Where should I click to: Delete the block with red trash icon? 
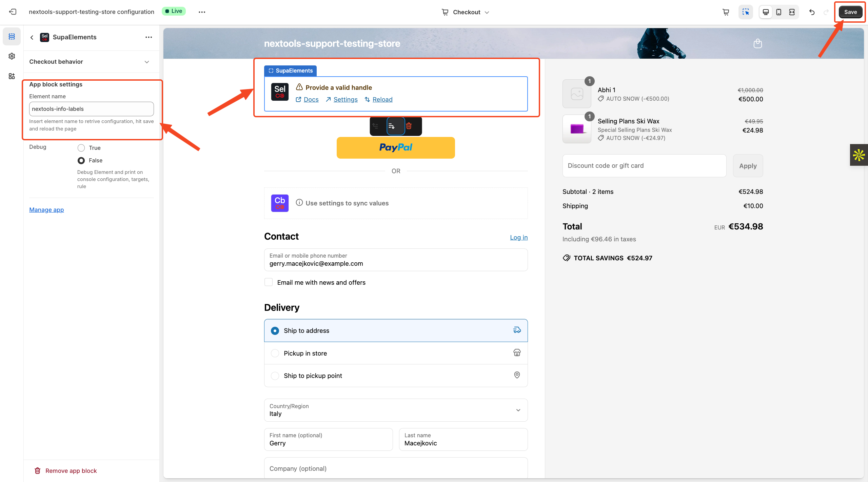[409, 126]
